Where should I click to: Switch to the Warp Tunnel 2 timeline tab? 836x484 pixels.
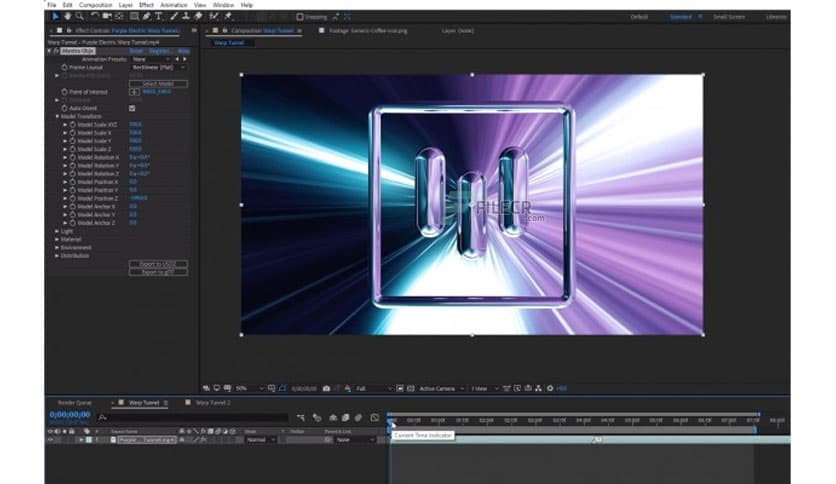point(211,402)
